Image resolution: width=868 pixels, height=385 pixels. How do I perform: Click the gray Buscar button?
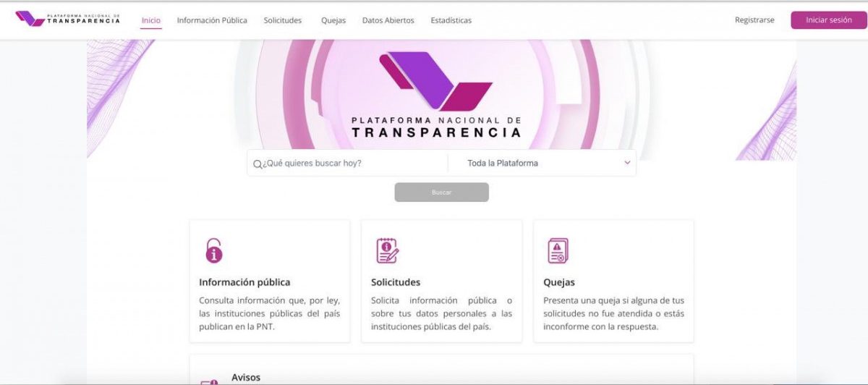(x=442, y=192)
